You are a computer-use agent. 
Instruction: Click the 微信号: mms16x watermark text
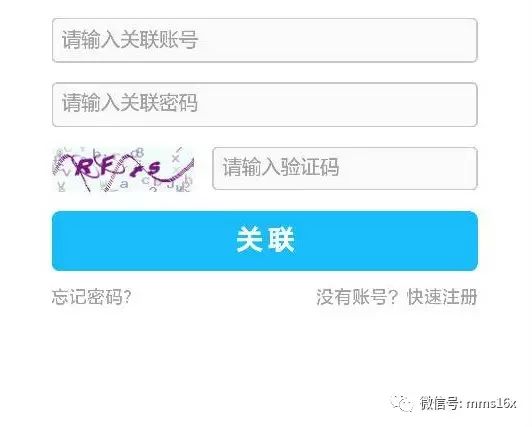[468, 403]
